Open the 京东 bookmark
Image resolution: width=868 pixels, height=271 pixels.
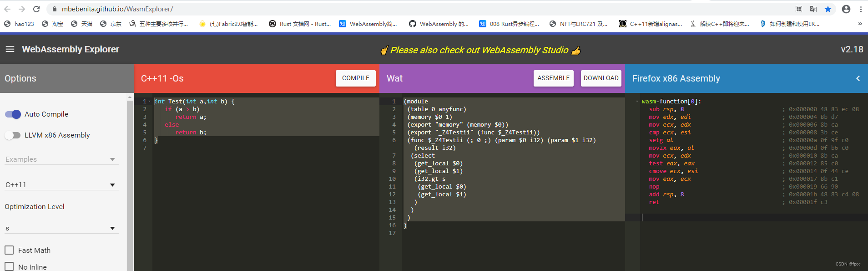click(x=111, y=24)
